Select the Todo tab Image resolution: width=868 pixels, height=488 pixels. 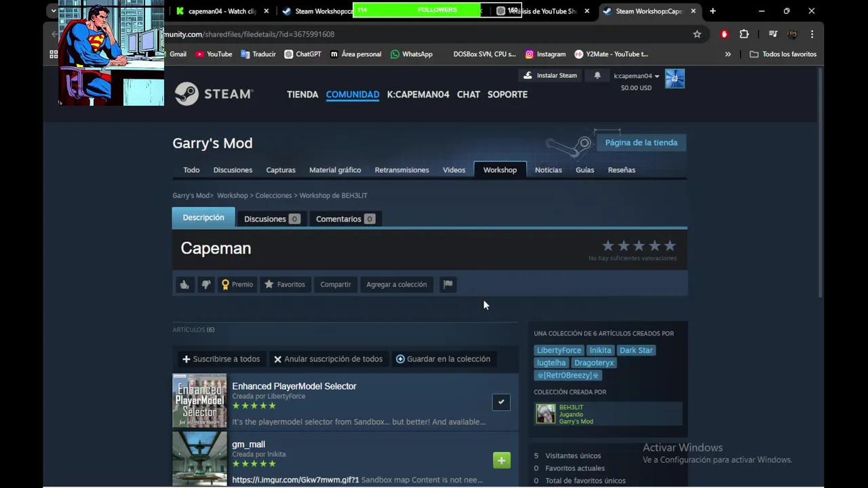point(191,170)
